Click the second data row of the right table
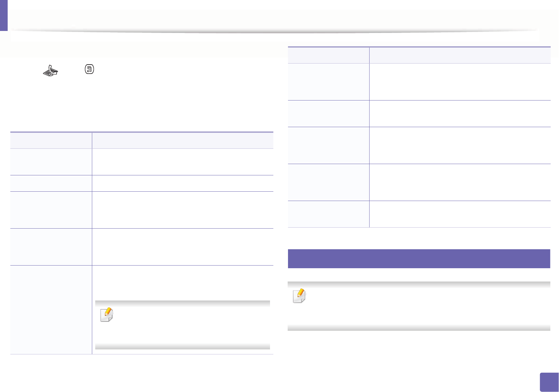Viewport: 559px width, 392px height. 419,114
